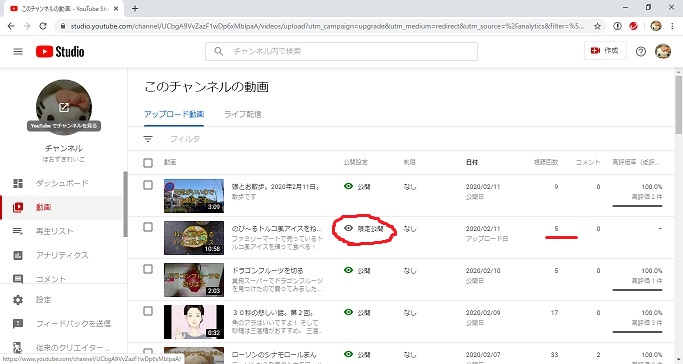Screen dimensions: 683x364
Task: Click the feedback speech bubble icon
Action: [x=18, y=324]
